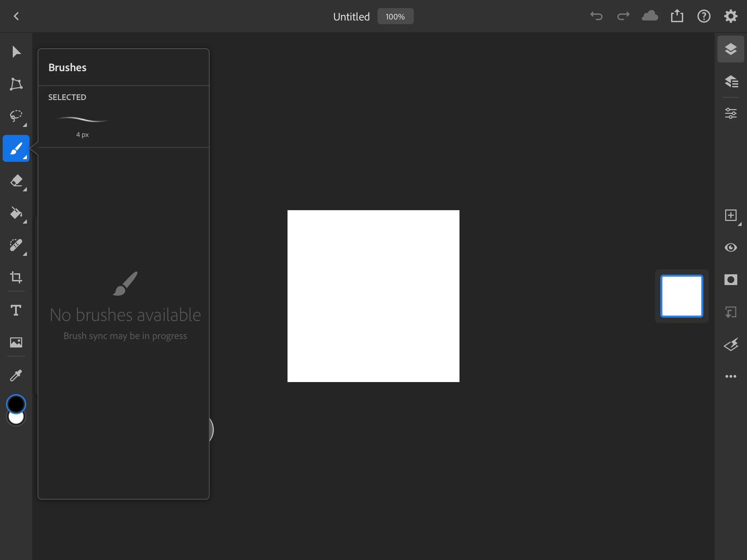Open more layer actions menu

731,376
